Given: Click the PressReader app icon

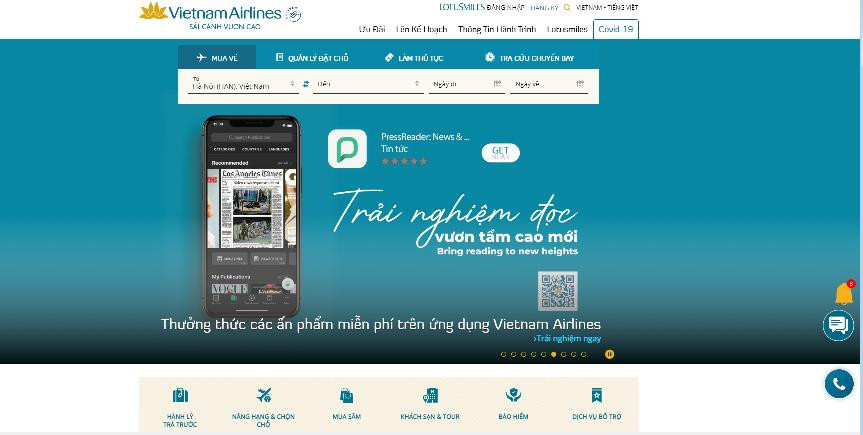Looking at the screenshot, I should click(x=347, y=149).
